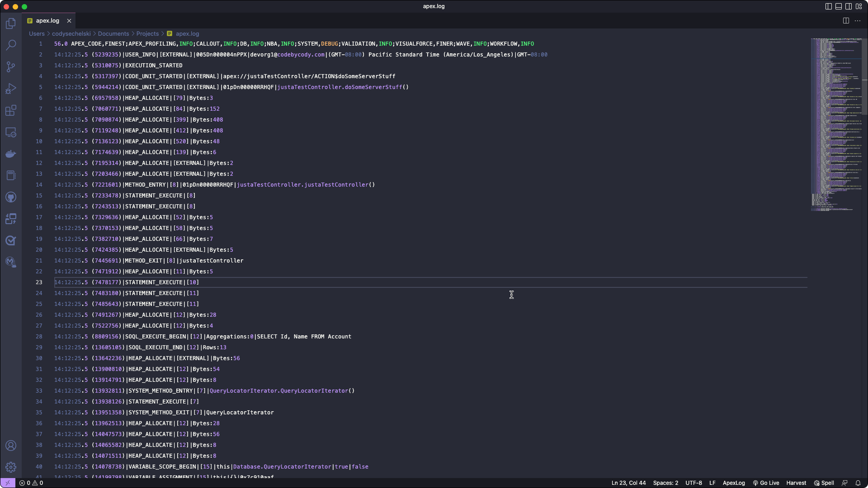Open the Docker view

[11, 154]
